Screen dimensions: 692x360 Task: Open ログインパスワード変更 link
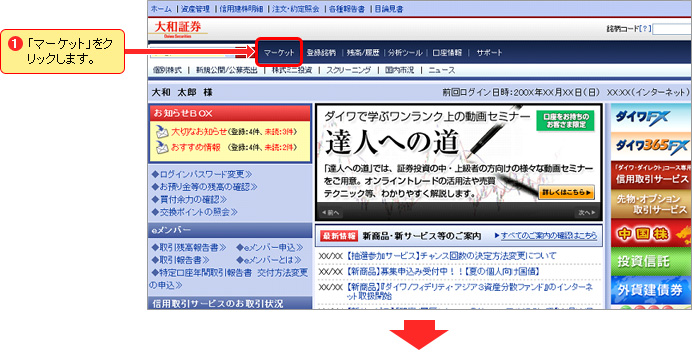click(202, 174)
